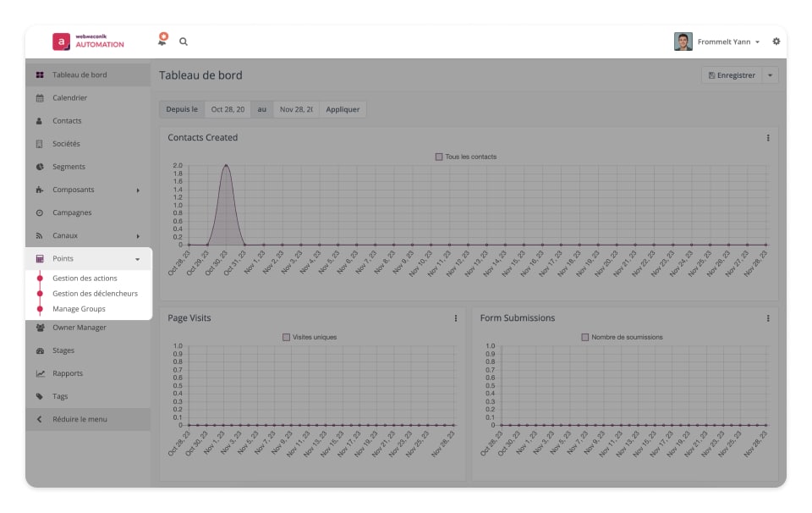This screenshot has width=812, height=513.
Task: Open Contacts Created widget options menu
Action: (x=768, y=138)
